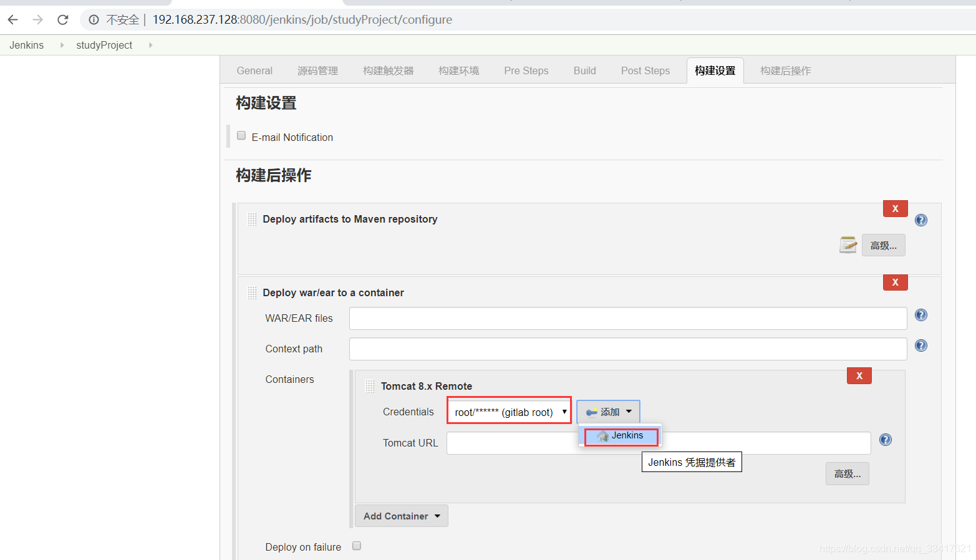This screenshot has width=976, height=560.
Task: Toggle Deploy on failure checkbox
Action: (357, 546)
